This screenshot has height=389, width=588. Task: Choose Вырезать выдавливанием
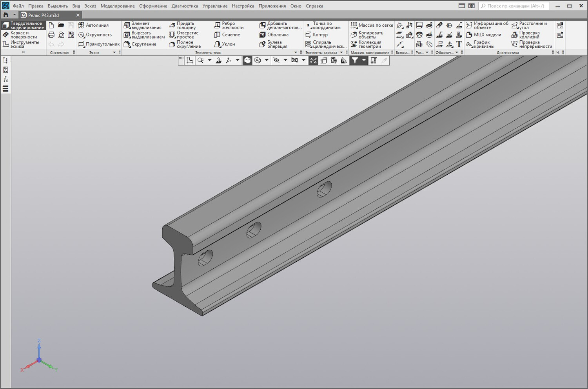pos(144,35)
